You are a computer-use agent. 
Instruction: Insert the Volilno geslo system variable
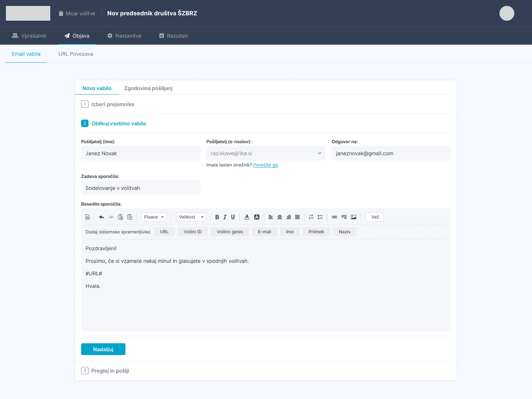[230, 231]
